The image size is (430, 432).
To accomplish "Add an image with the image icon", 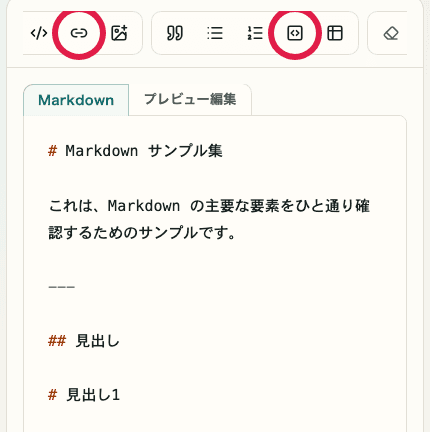I will click(119, 33).
